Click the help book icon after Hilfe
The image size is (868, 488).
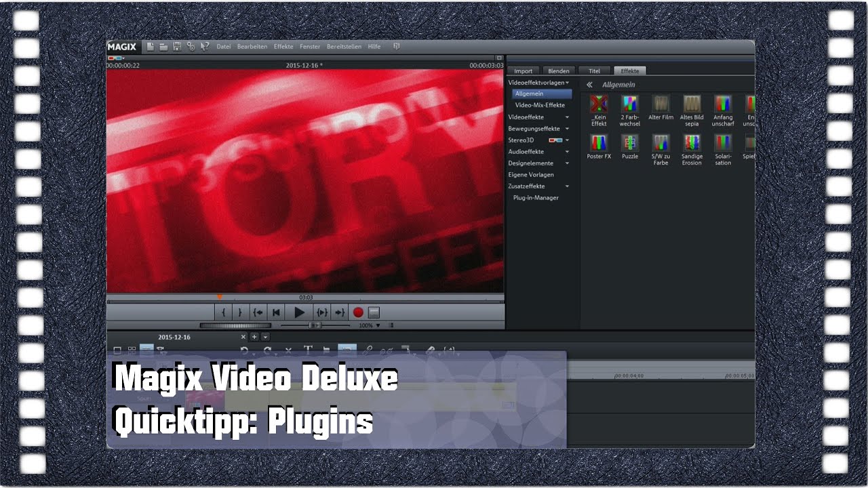click(x=397, y=47)
